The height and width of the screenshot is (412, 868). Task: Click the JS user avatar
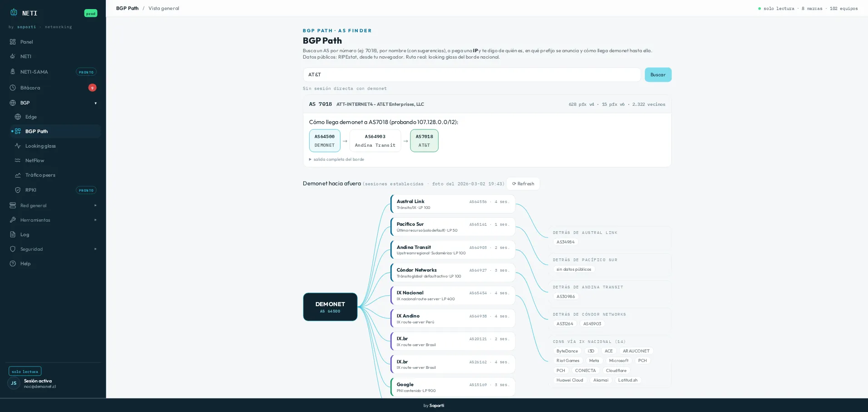click(14, 383)
